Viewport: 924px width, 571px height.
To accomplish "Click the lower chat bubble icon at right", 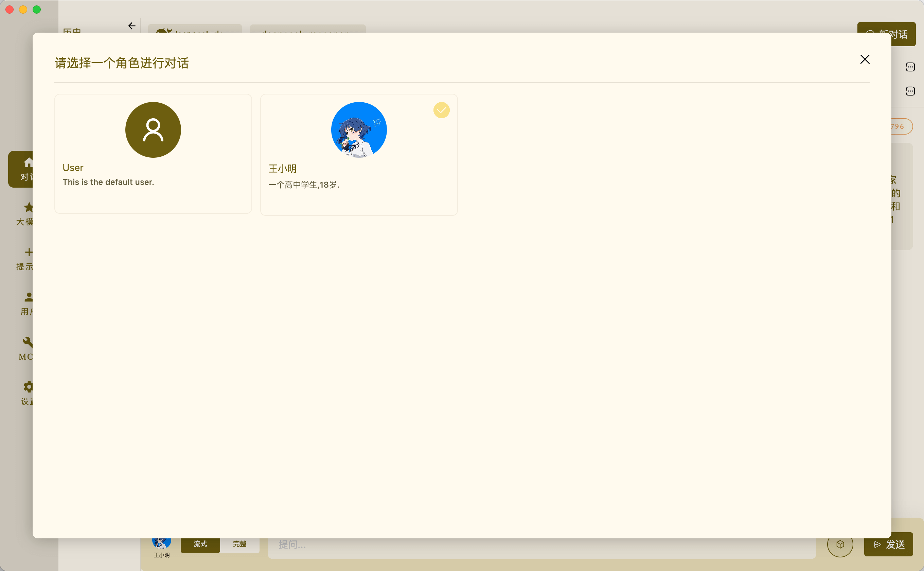I will pos(910,91).
